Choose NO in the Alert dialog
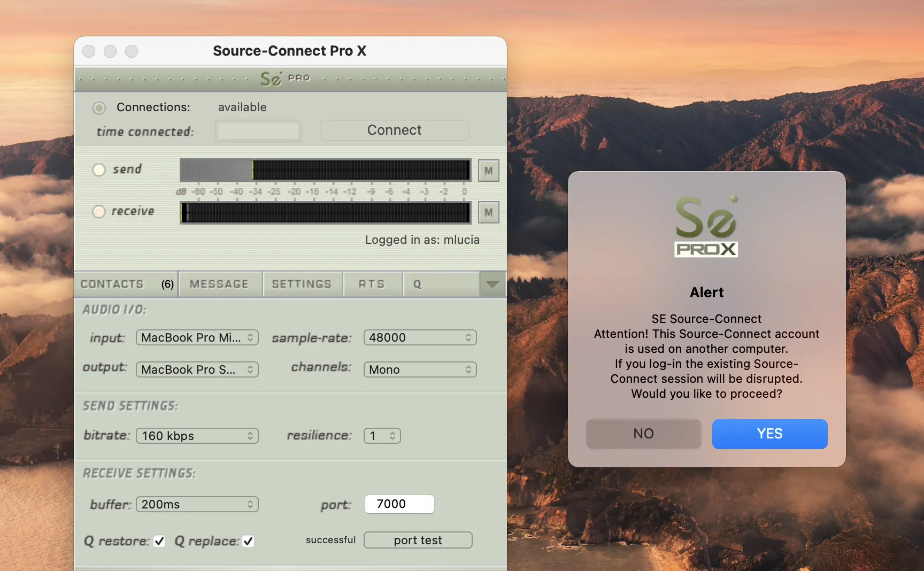The height and width of the screenshot is (571, 924). (644, 434)
